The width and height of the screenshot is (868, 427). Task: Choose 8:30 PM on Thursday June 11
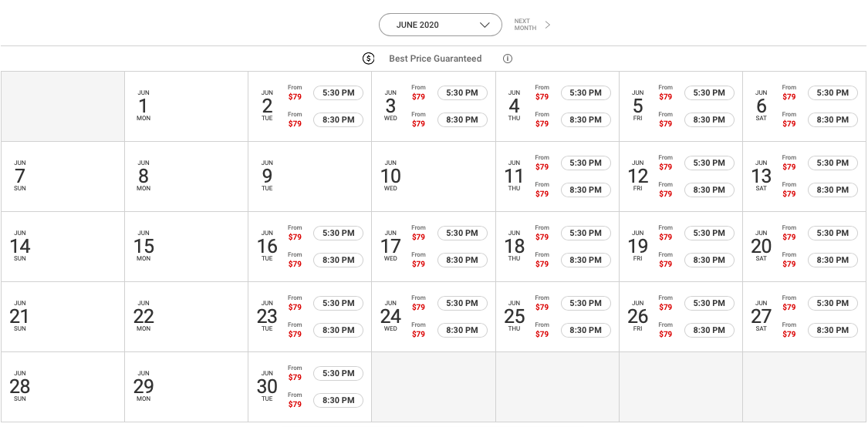coord(586,190)
